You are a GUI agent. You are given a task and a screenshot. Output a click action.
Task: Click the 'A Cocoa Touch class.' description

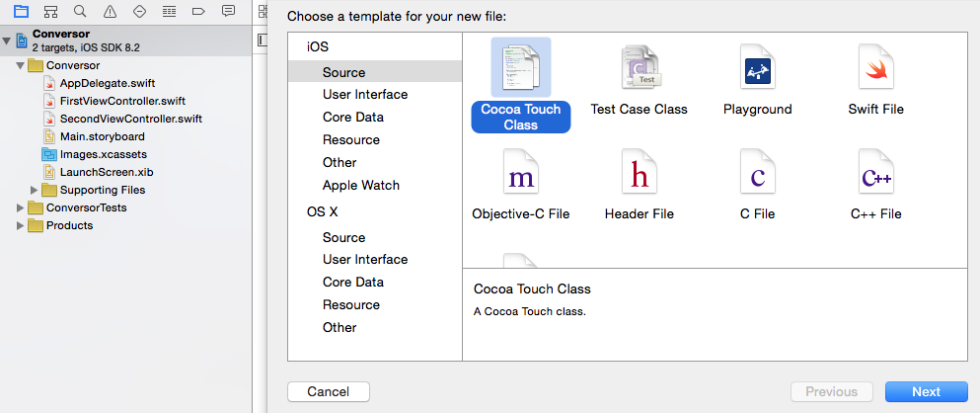click(x=530, y=311)
